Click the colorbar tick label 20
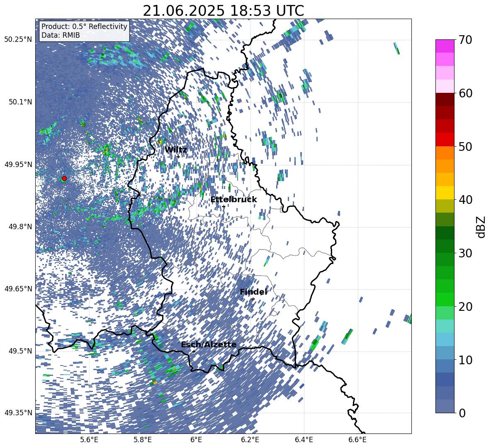 465,306
